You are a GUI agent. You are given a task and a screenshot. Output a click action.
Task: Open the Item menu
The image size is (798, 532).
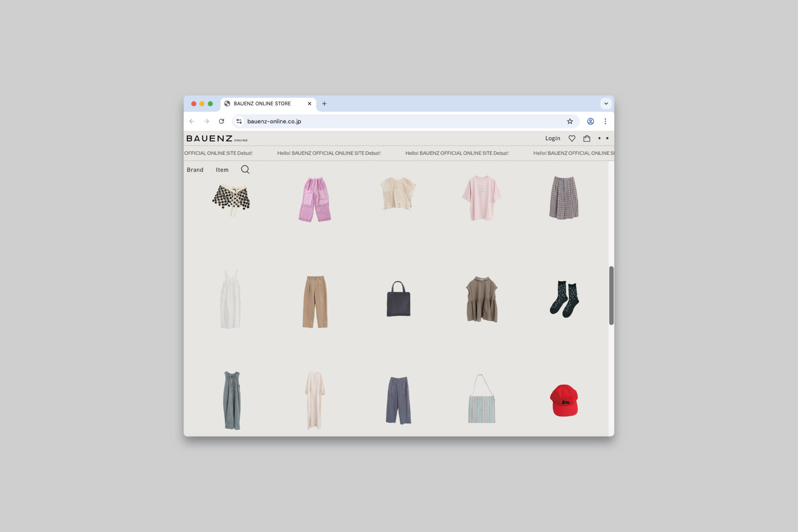[x=222, y=170]
